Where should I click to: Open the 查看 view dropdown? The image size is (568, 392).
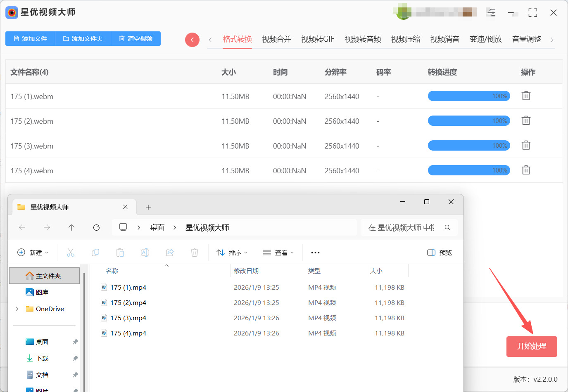(x=278, y=253)
